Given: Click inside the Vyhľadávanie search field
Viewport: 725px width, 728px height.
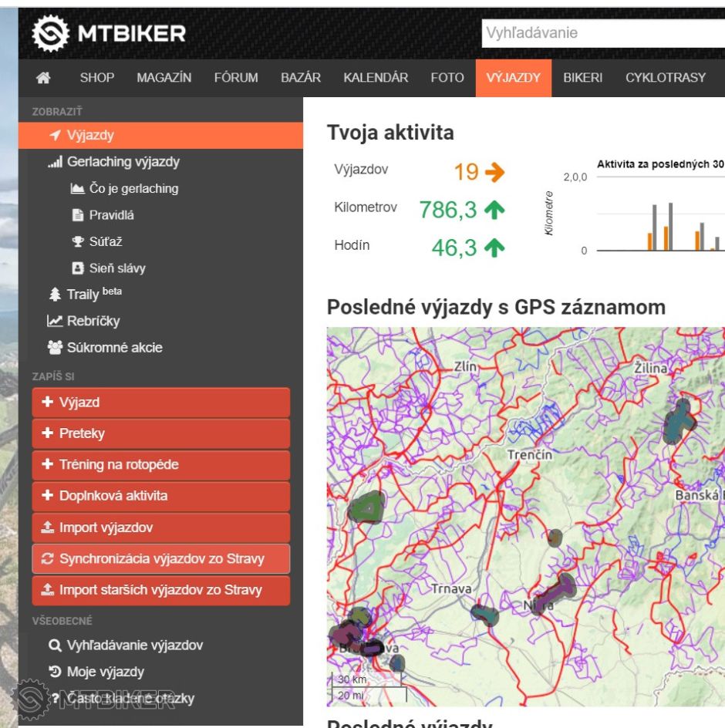Looking at the screenshot, I should (602, 32).
